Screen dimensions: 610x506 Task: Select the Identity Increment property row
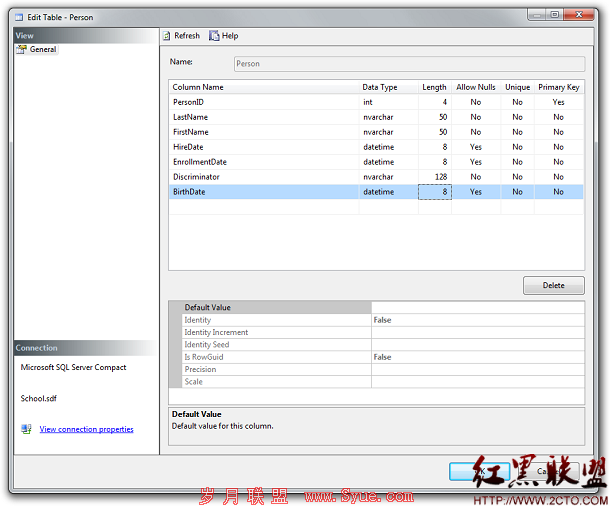(x=383, y=332)
